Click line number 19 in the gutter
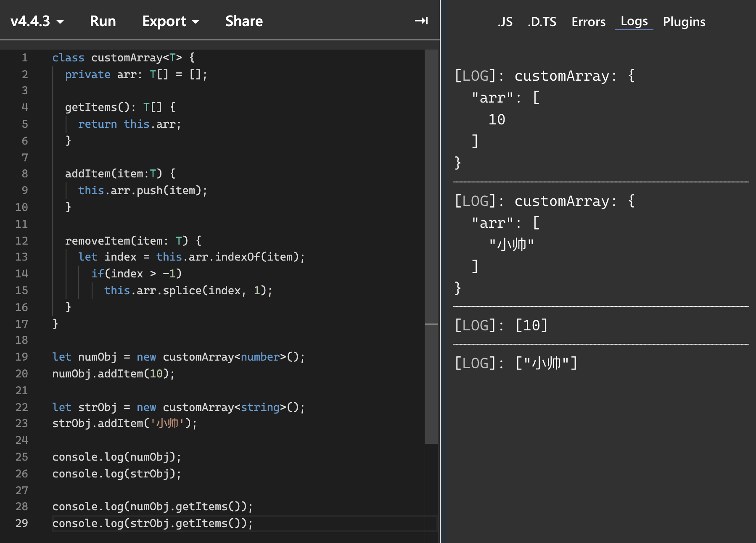 22,357
